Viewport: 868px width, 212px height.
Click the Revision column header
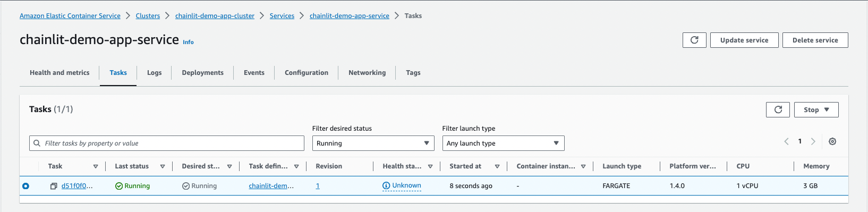(x=329, y=166)
